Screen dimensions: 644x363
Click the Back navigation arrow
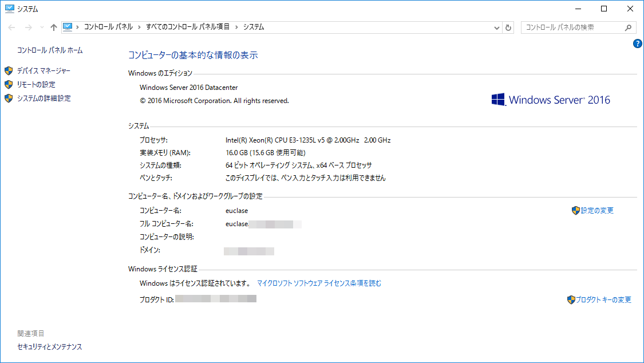tap(11, 27)
